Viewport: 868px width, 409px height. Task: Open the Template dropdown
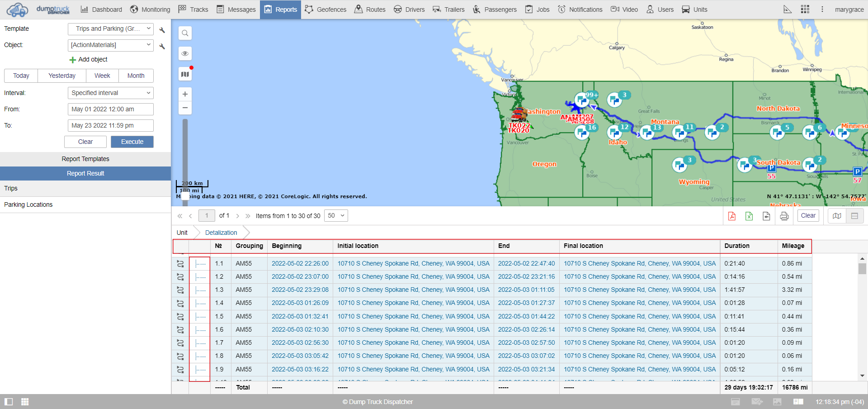110,29
